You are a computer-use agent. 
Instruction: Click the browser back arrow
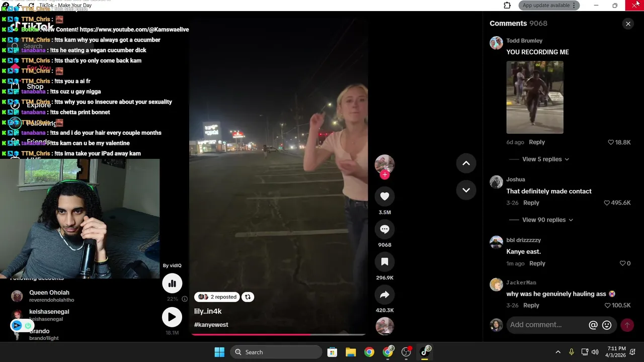click(x=19, y=6)
